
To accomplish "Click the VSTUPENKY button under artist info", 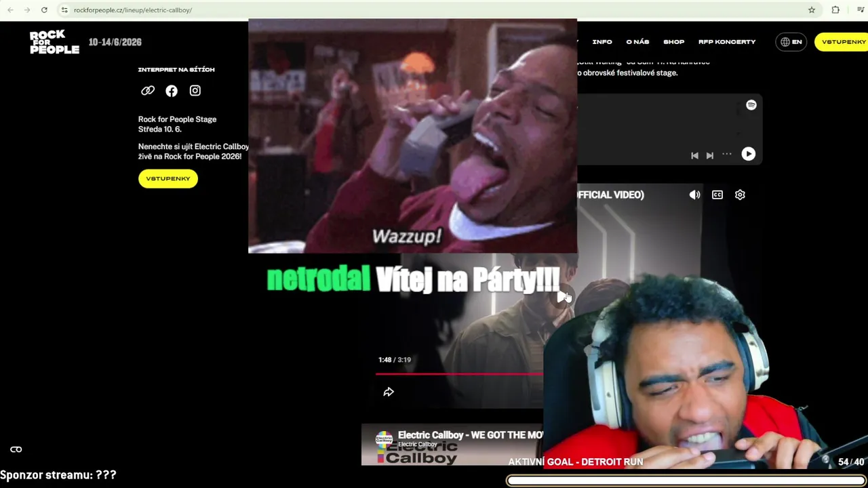I will tap(168, 179).
